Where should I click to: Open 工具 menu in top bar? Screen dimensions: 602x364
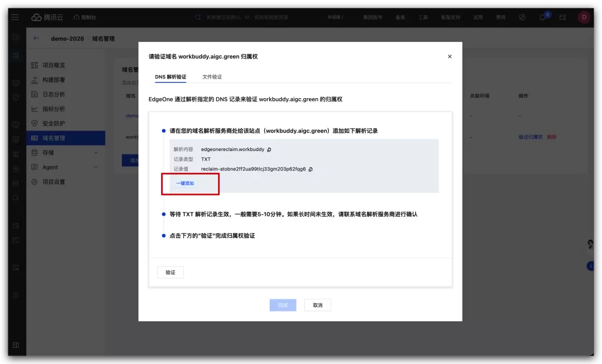[423, 17]
